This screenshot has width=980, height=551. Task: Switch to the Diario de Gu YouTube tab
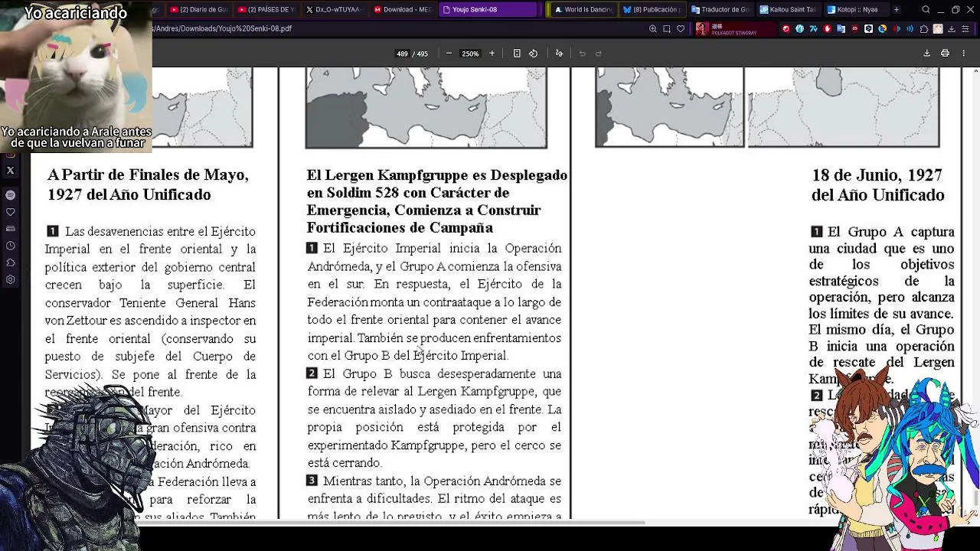(x=198, y=10)
